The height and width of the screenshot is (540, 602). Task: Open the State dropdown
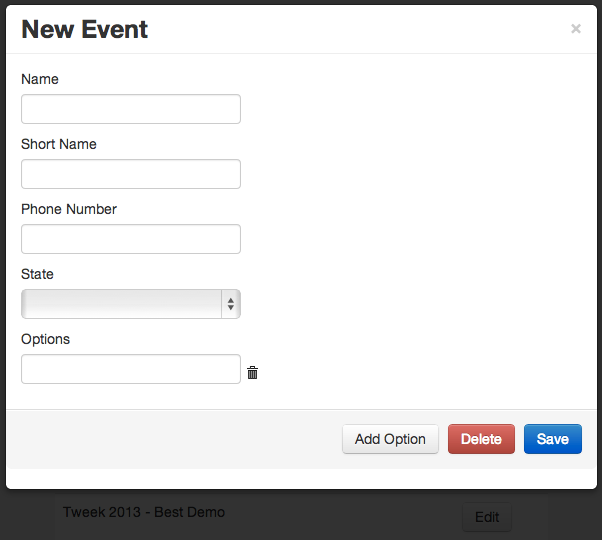[131, 304]
